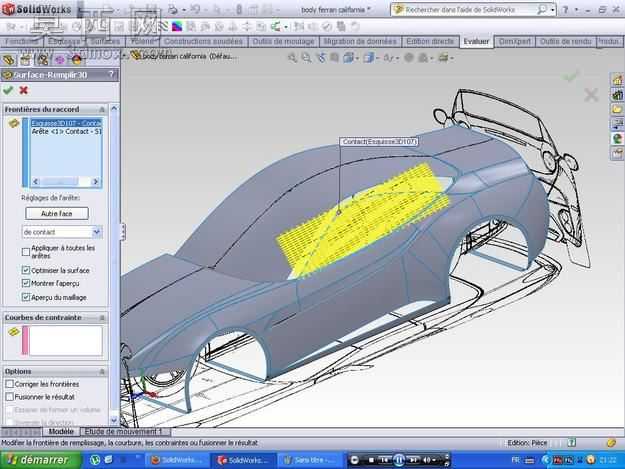Open the PropertyManager tab icon
This screenshot has width=625, height=469.
click(x=26, y=60)
